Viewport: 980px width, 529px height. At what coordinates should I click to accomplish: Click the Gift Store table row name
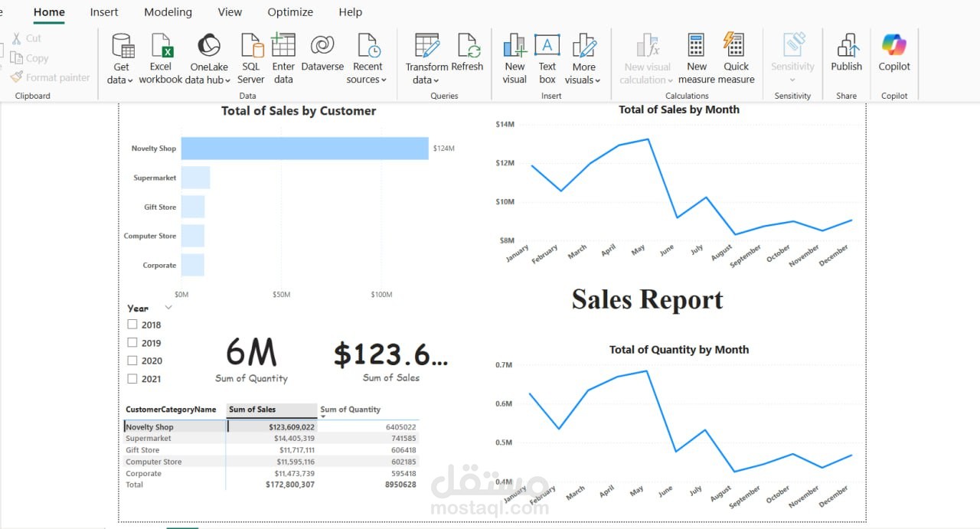[x=142, y=450]
